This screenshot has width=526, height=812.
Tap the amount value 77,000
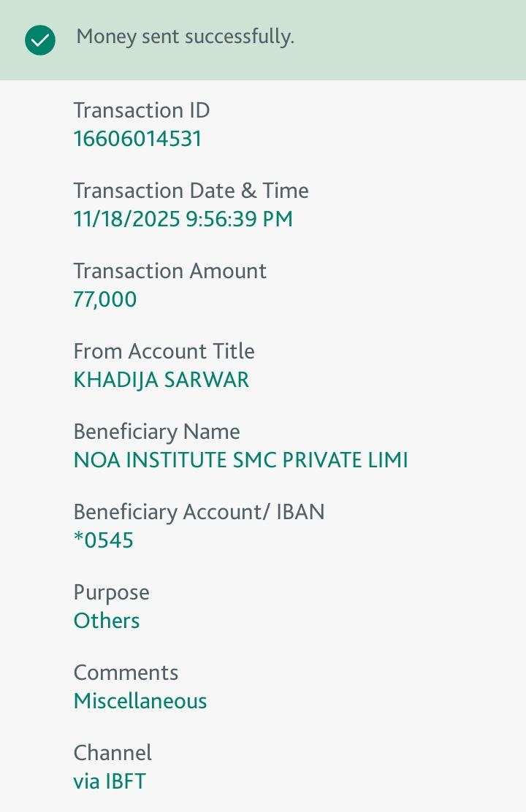coord(105,299)
